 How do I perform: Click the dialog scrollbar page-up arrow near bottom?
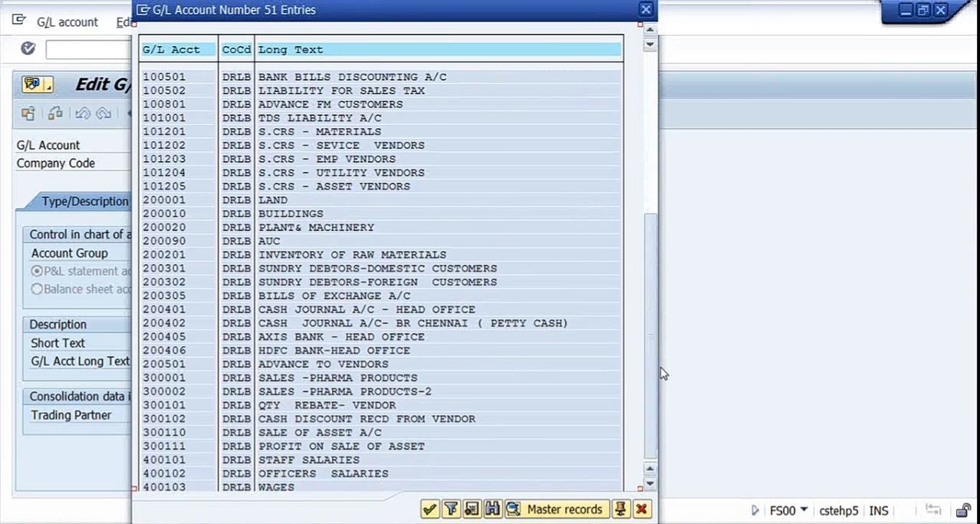[649, 469]
